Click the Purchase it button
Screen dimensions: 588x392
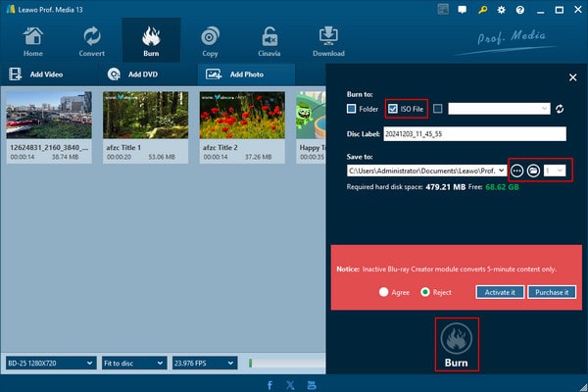(x=552, y=292)
